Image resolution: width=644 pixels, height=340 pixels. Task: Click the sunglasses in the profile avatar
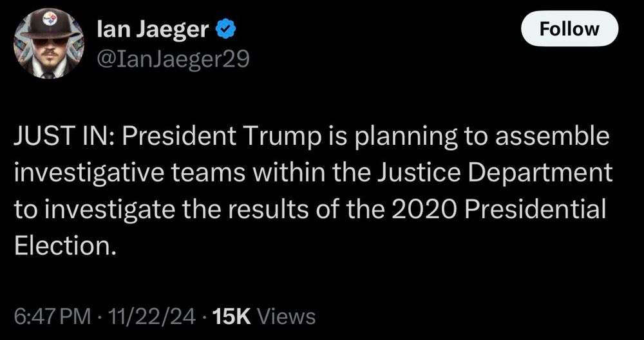click(x=50, y=41)
